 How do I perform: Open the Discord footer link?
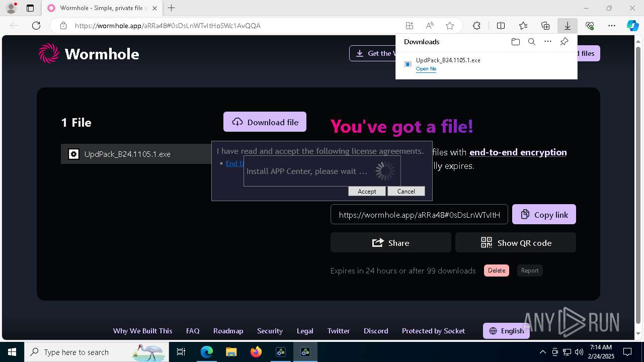click(376, 331)
